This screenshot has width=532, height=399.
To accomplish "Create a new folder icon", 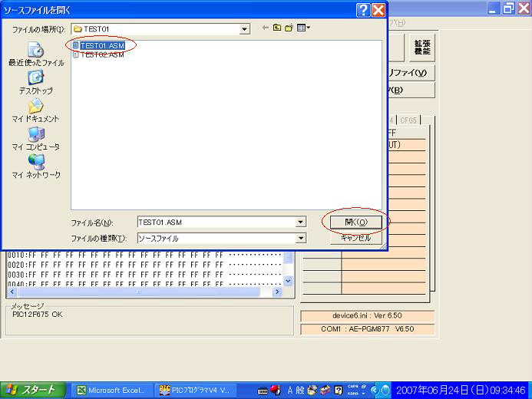I will click(x=289, y=28).
